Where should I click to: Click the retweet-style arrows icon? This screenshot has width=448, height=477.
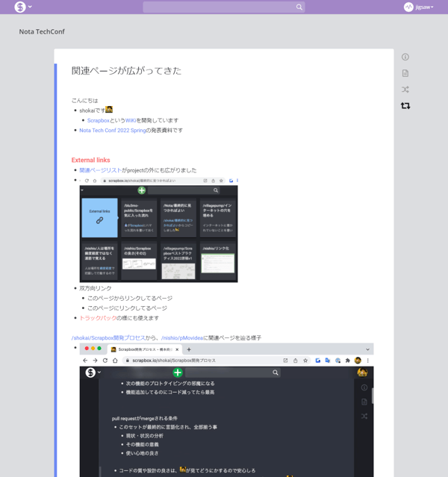[x=405, y=105]
